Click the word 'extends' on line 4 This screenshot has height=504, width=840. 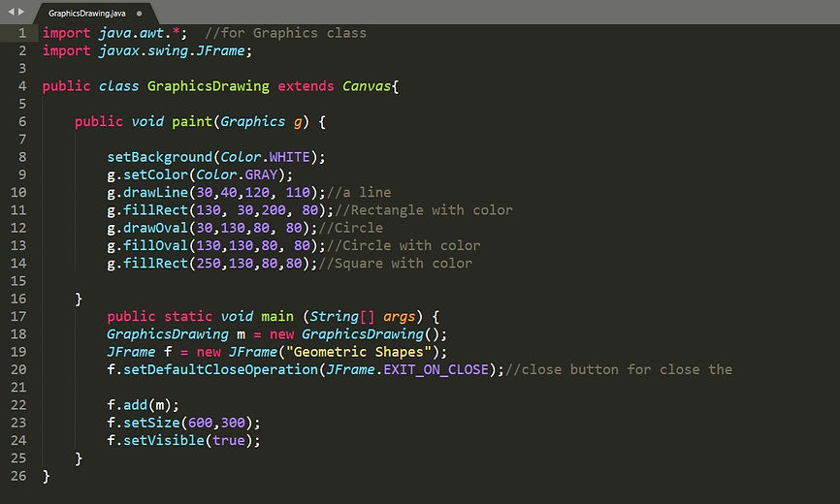(x=306, y=86)
